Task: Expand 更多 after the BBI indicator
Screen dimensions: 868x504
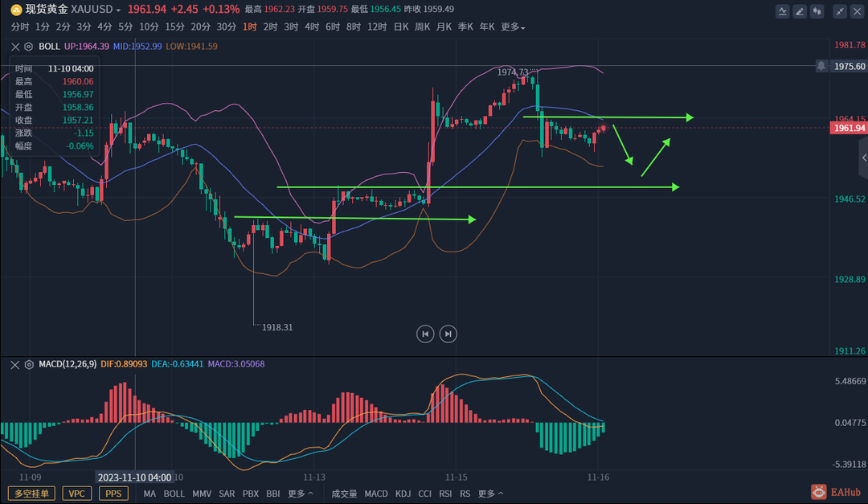Action: point(300,494)
